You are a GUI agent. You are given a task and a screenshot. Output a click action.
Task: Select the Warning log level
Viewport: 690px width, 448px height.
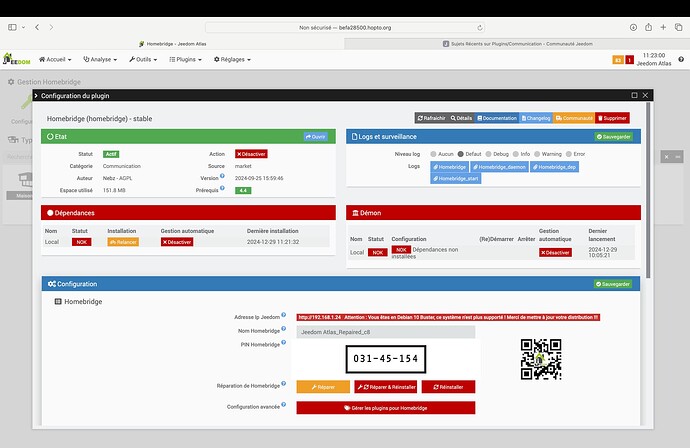[x=537, y=154]
